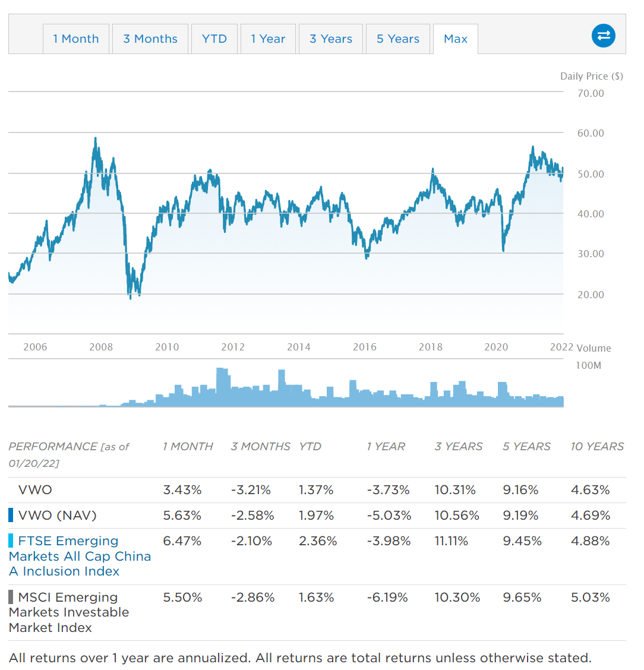The width and height of the screenshot is (644, 670).
Task: Click the 10 YEARS column header
Action: [598, 446]
